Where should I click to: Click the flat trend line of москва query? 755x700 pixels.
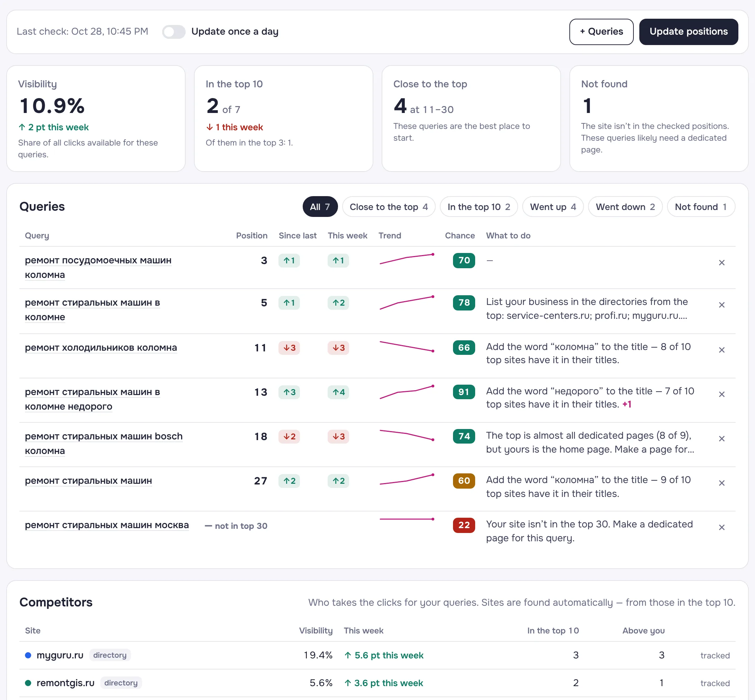coord(407,519)
